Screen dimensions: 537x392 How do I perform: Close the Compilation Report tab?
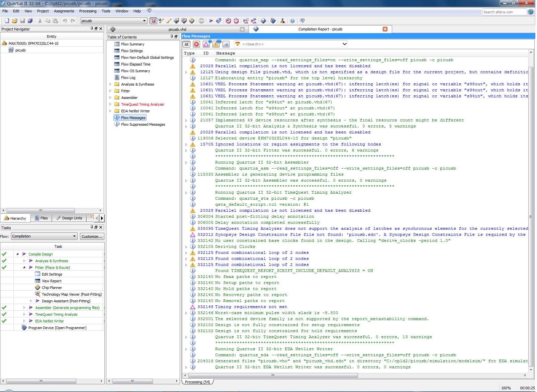coord(385,29)
